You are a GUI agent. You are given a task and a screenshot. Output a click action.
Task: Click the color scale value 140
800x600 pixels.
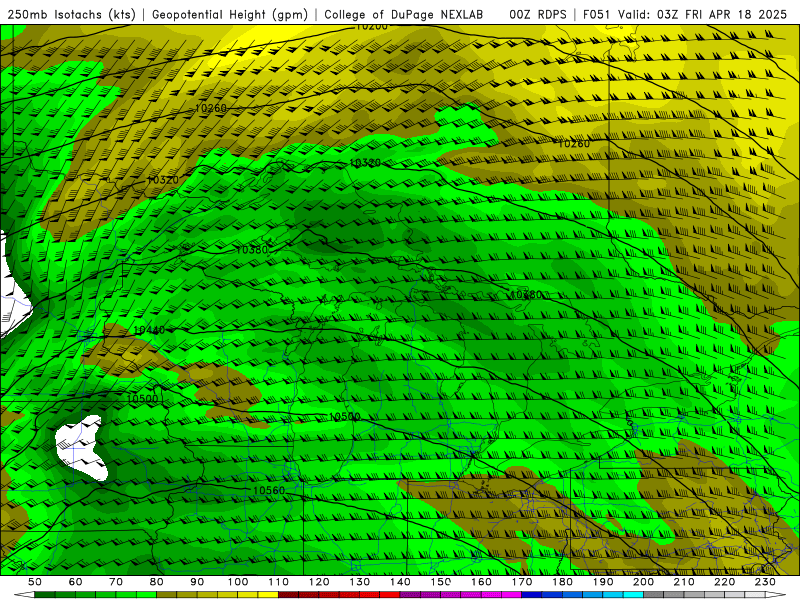[x=400, y=582]
